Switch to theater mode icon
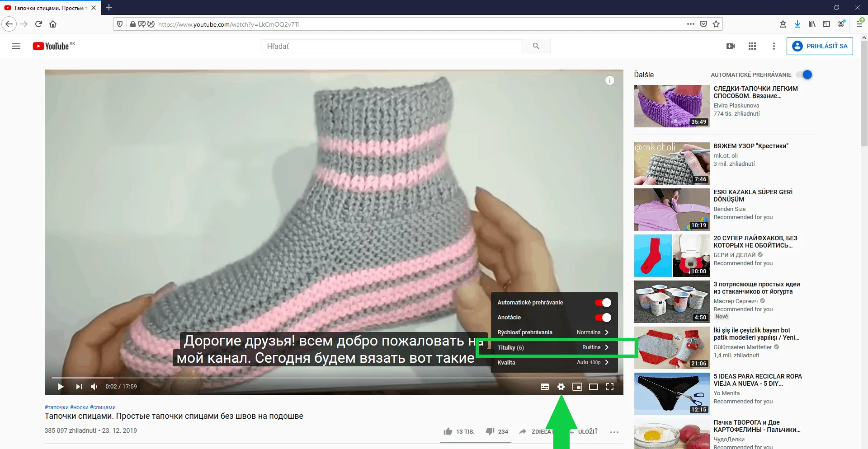Viewport: 868px width, 449px height. tap(593, 387)
